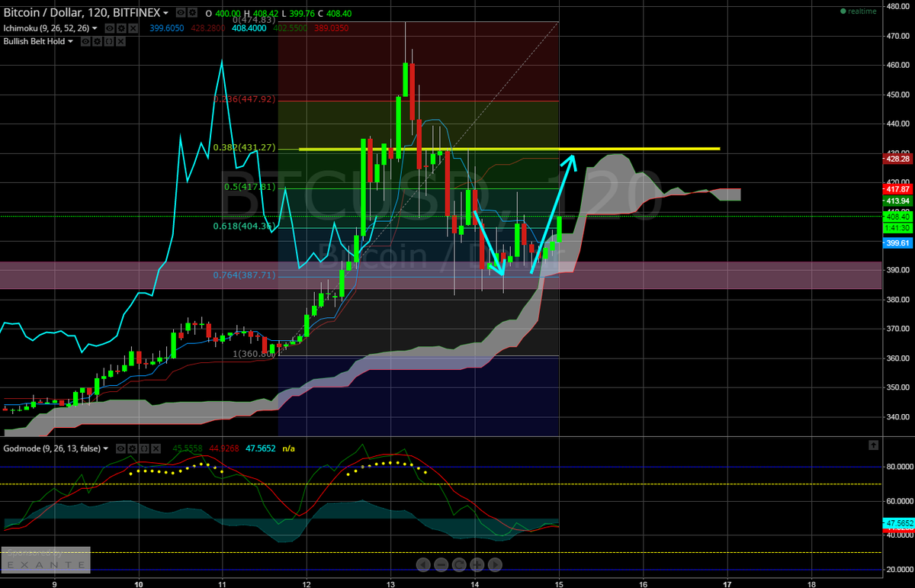Toggle Godmode indicator visibility eye icon
915x588 pixels.
click(x=120, y=448)
